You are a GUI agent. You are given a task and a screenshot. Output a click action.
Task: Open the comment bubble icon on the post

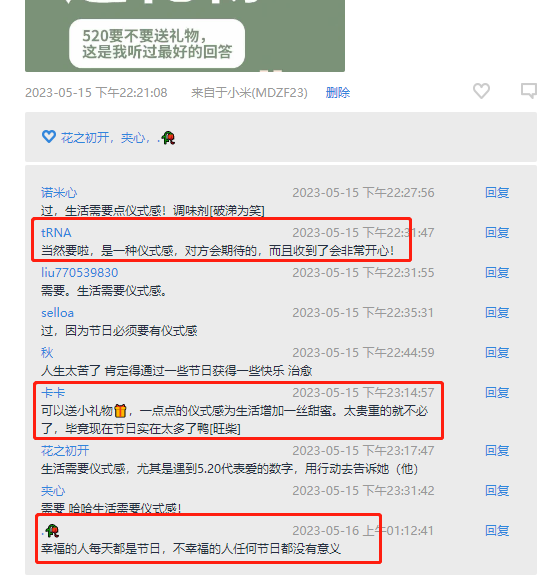[529, 91]
